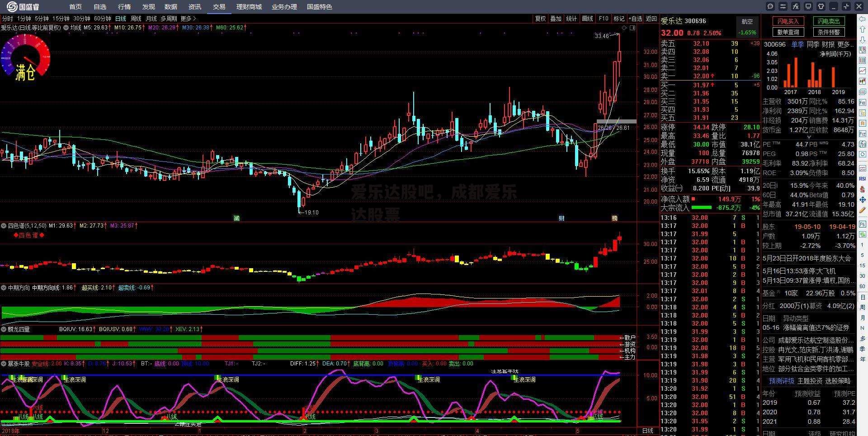Click the 闪电买入 flash buy button
Screen dimensions: 868x436
[788, 21]
